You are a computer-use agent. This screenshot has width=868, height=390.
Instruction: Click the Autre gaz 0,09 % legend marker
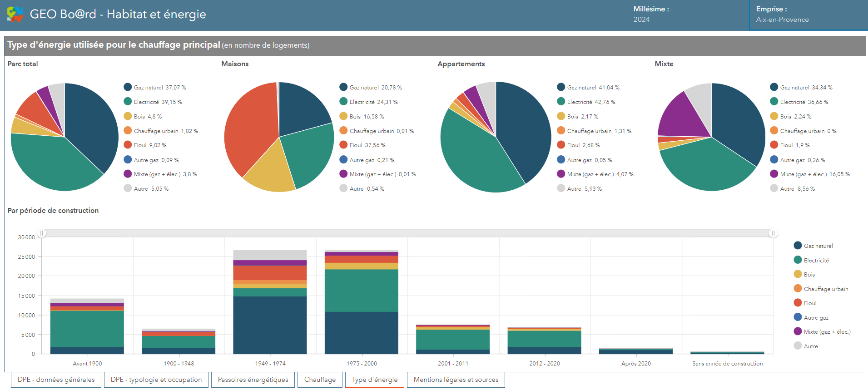tap(128, 160)
